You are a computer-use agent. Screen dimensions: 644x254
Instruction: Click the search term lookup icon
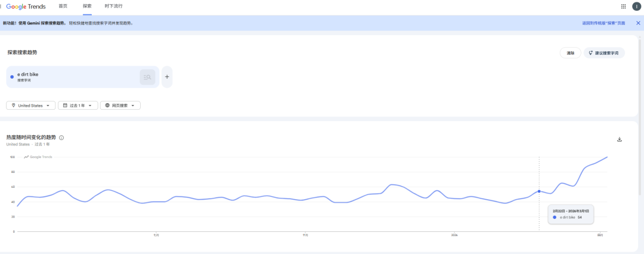click(x=147, y=77)
